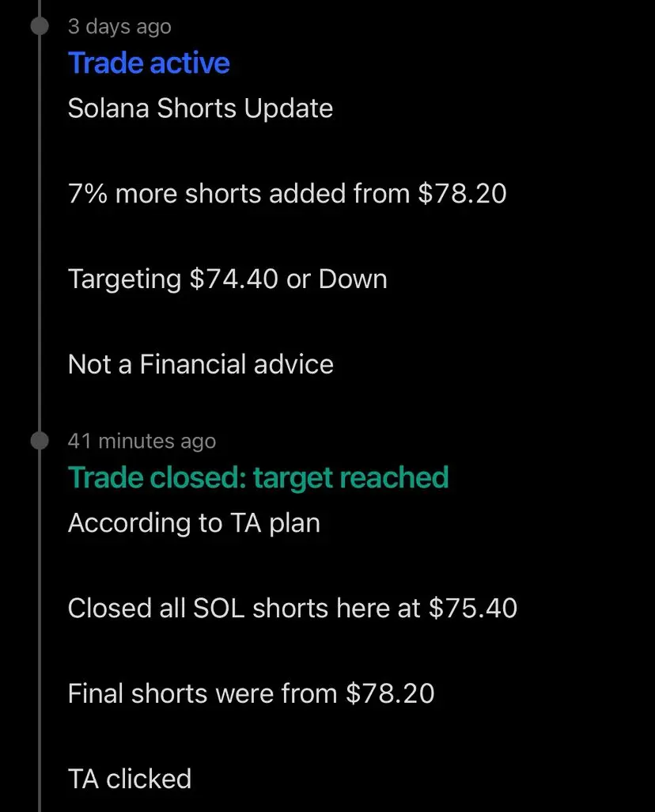Open the 'Trade closed: target reached' heading
Image resolution: width=655 pixels, height=812 pixels.
tap(258, 477)
